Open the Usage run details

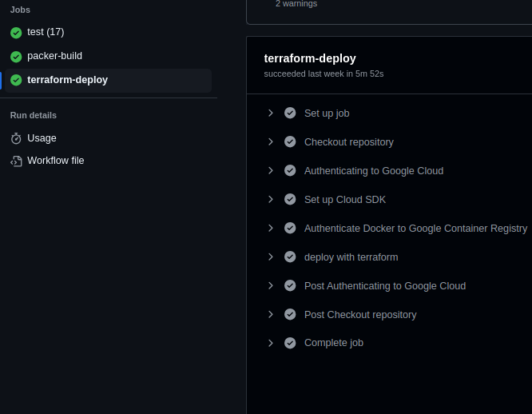point(42,138)
